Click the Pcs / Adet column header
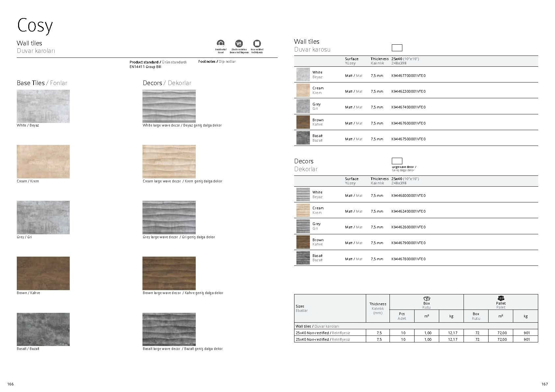Screen dimensions: 555x392 click(402, 316)
